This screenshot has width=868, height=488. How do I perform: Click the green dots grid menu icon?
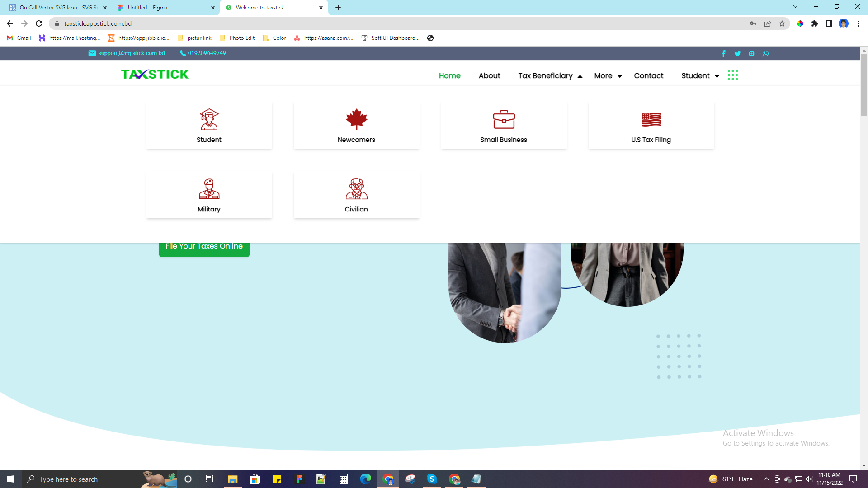pyautogui.click(x=732, y=75)
